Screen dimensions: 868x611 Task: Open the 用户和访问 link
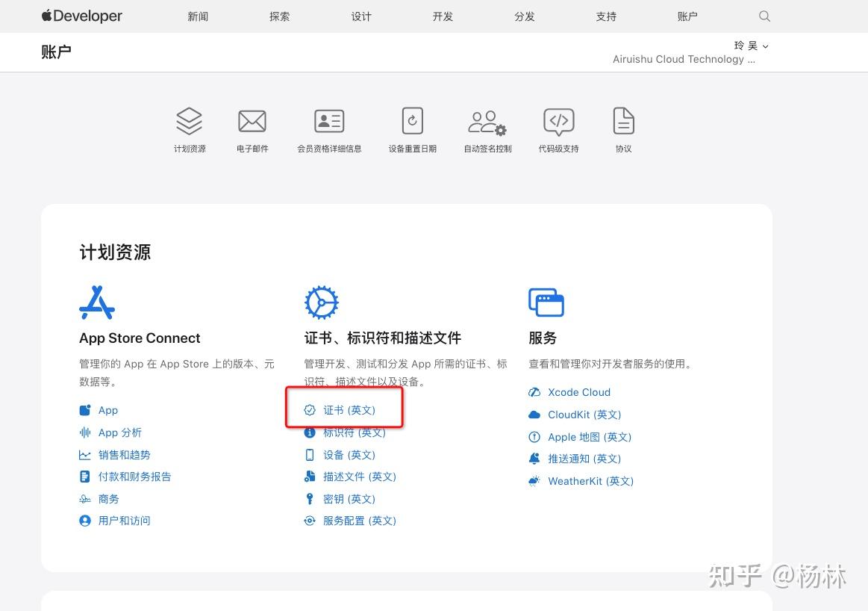pos(125,521)
